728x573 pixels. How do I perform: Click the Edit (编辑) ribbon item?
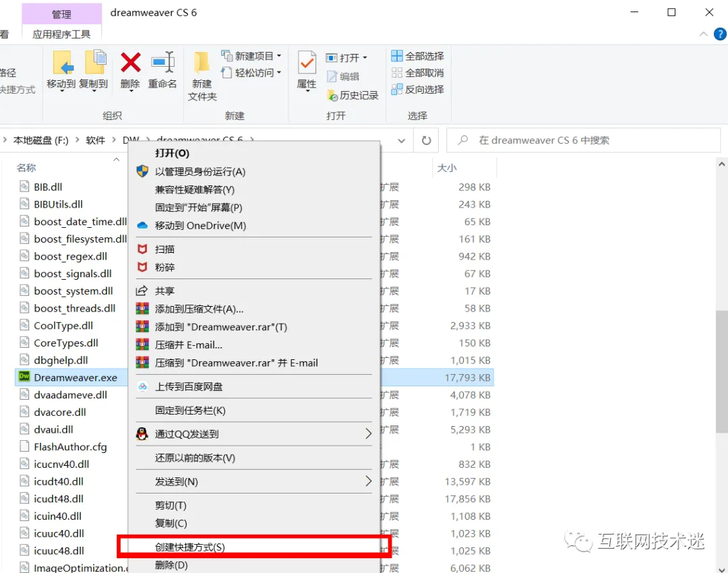coord(343,76)
